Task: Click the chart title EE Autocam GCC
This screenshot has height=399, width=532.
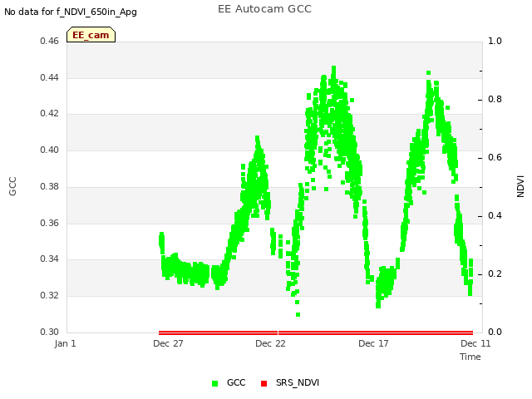Action: (x=264, y=9)
